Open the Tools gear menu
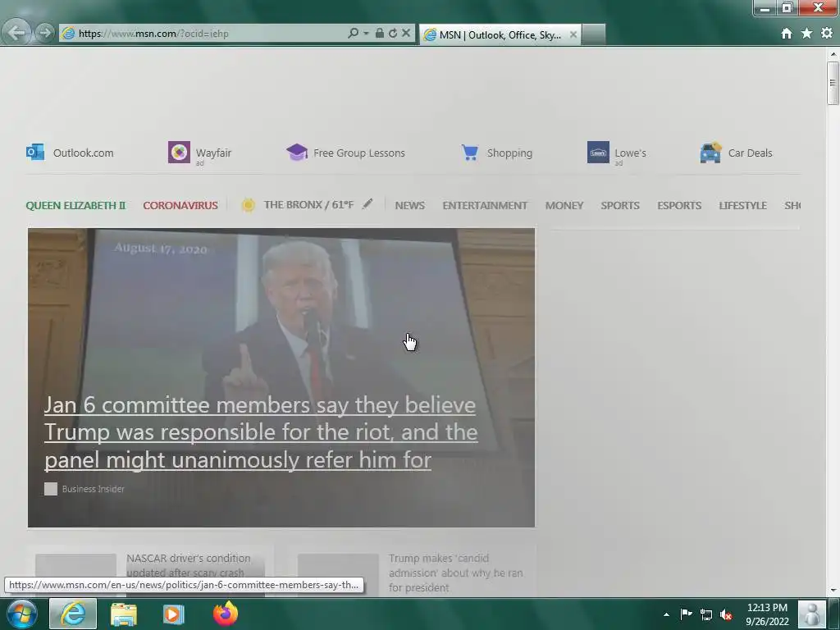The width and height of the screenshot is (840, 630). point(827,33)
